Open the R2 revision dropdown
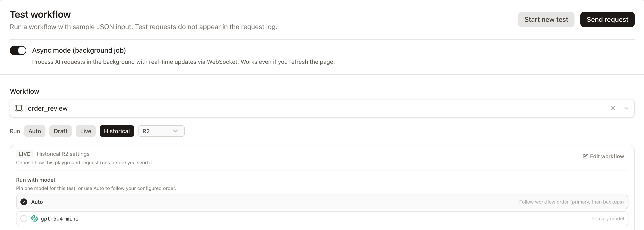Viewport: 644px width, 230px height. (161, 131)
